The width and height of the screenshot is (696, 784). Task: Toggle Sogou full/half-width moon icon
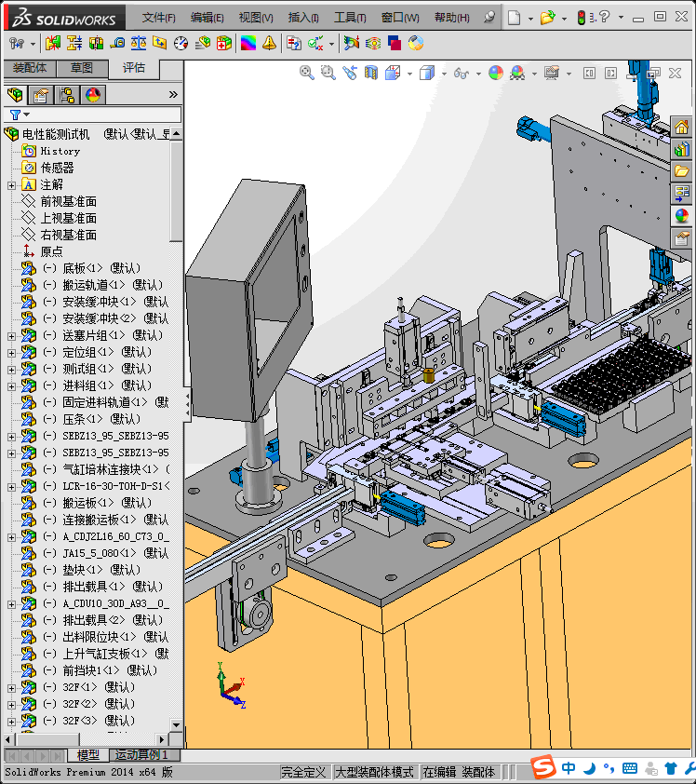[590, 768]
